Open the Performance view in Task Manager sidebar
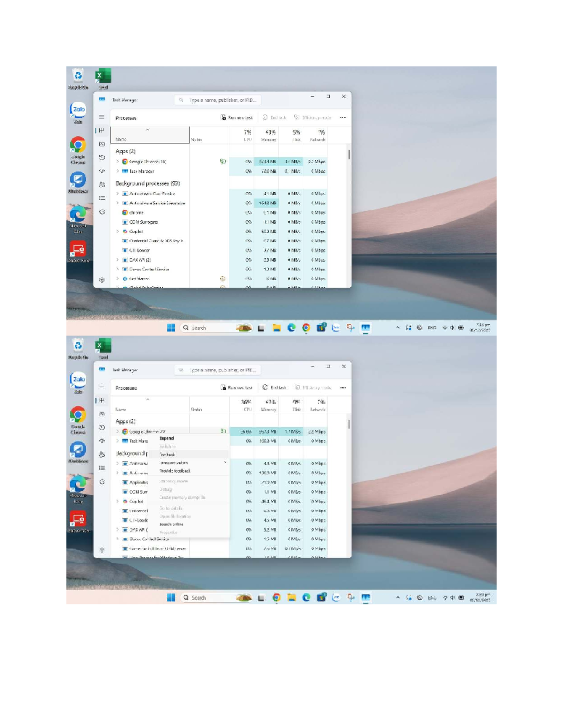This screenshot has width=563, height=728. (102, 144)
